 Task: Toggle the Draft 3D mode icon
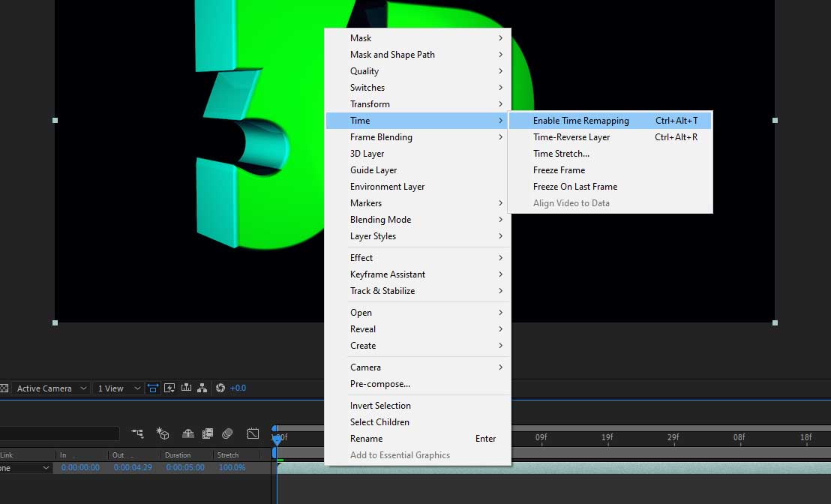pyautogui.click(x=162, y=433)
